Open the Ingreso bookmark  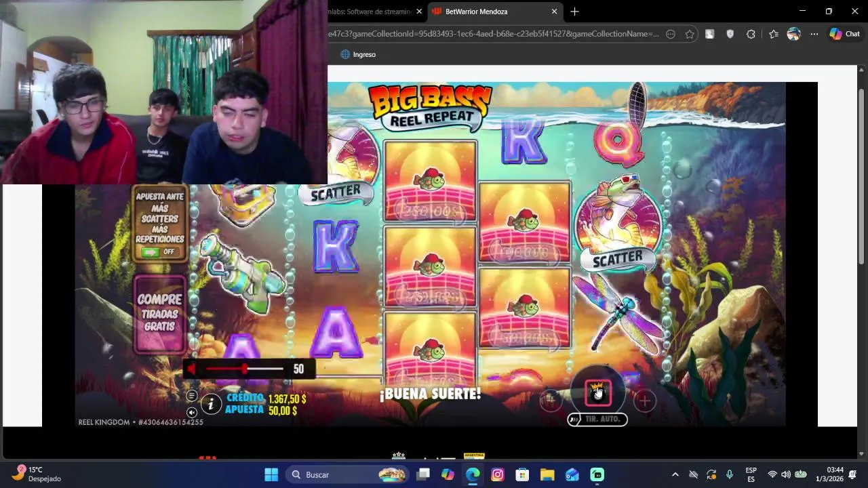[358, 54]
